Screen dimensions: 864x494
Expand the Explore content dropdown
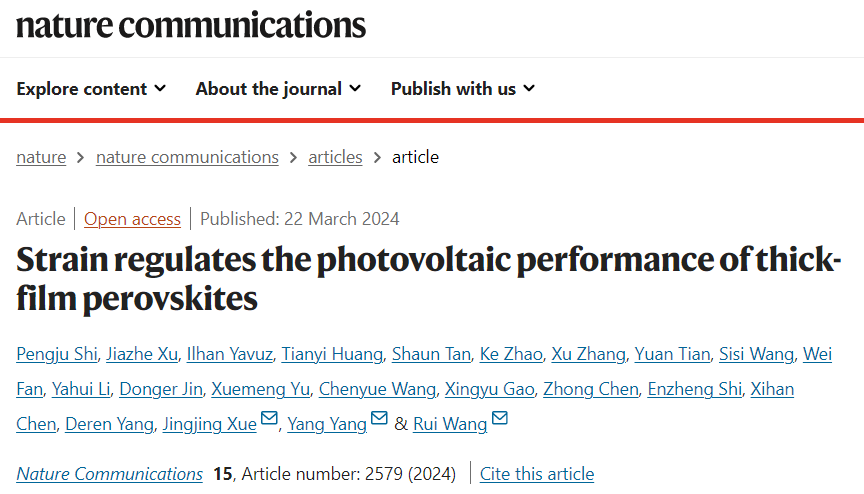click(x=91, y=89)
